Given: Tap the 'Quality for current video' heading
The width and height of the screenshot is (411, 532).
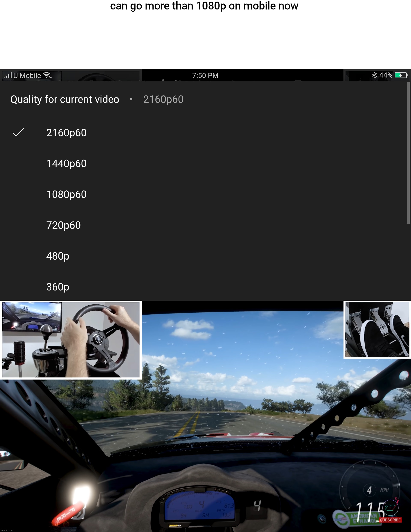Looking at the screenshot, I should [65, 99].
